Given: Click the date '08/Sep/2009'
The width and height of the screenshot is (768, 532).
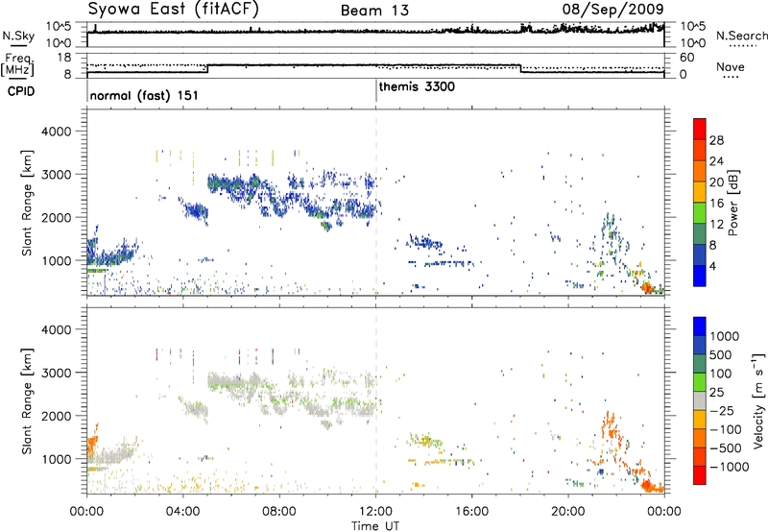Looking at the screenshot, I should [x=612, y=9].
